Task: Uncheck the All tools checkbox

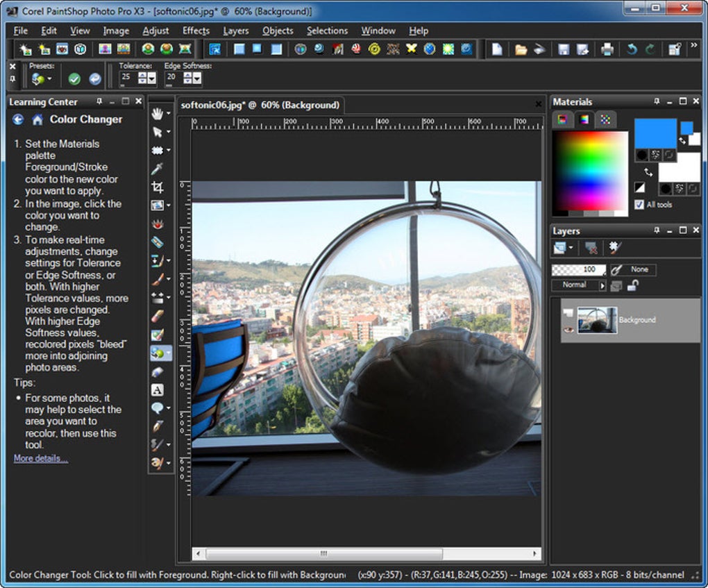Action: (x=639, y=205)
